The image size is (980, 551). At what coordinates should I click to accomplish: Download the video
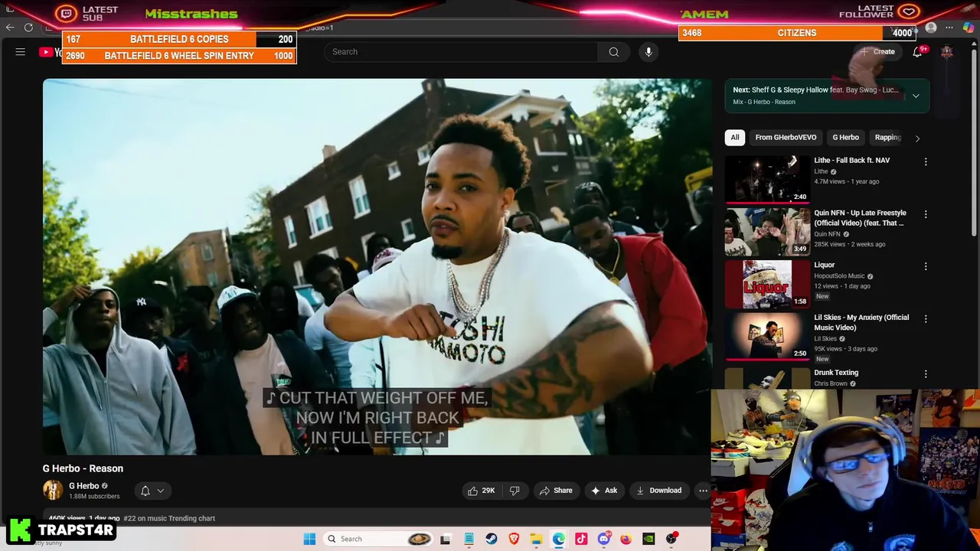(x=658, y=491)
